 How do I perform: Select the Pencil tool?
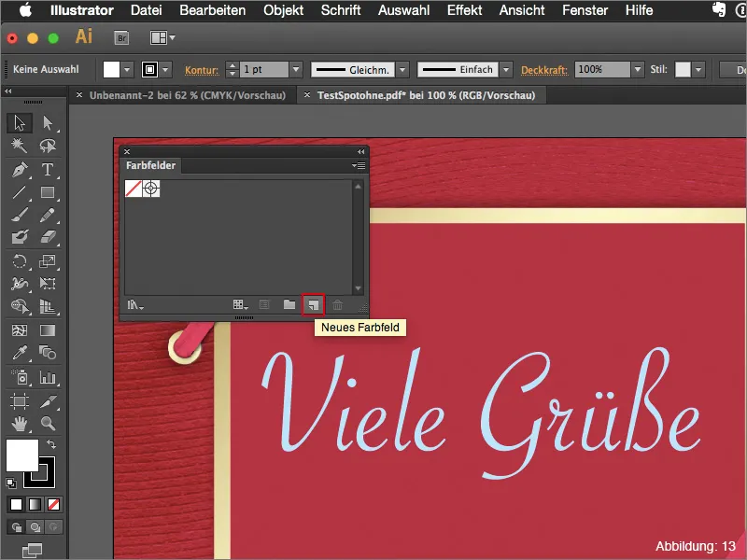48,215
